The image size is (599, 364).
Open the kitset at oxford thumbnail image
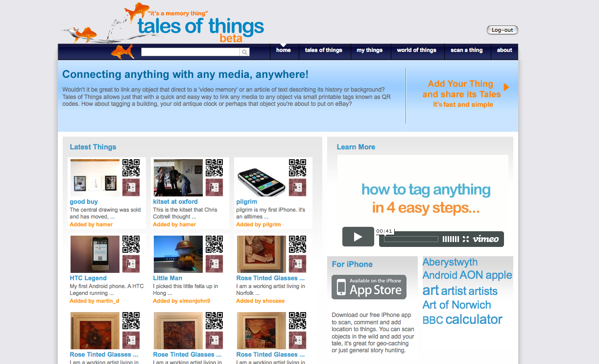[178, 178]
